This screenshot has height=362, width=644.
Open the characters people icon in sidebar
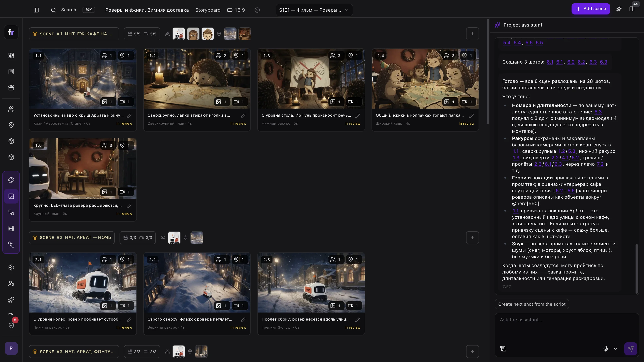11,109
